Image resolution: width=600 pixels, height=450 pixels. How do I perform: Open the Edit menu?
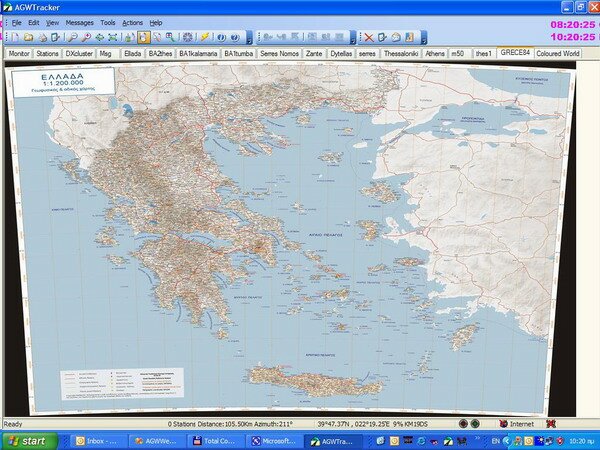coord(34,23)
